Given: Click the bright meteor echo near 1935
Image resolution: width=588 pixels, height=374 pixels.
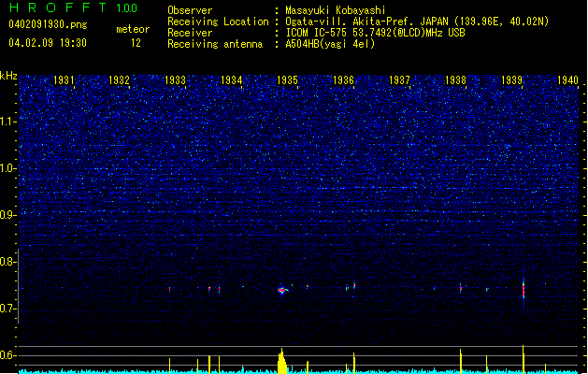Looking at the screenshot, I should [282, 290].
